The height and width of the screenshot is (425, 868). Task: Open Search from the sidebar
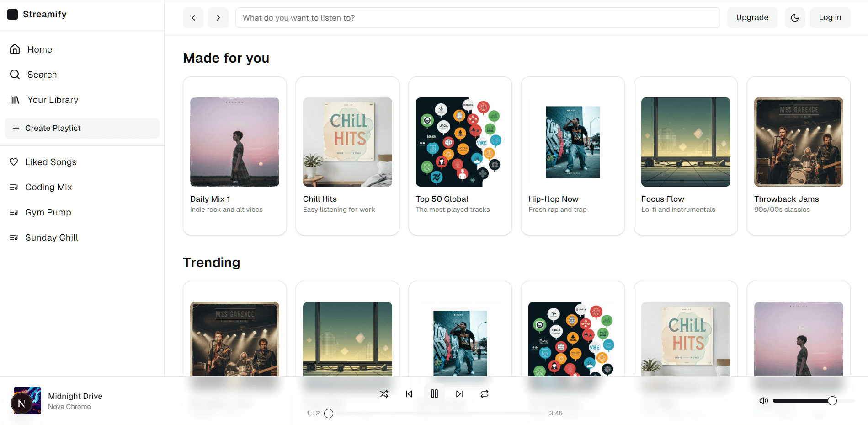(x=42, y=75)
